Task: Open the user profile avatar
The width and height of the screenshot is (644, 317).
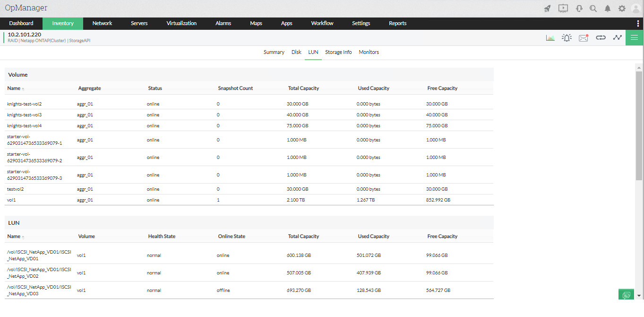Action: (x=636, y=9)
